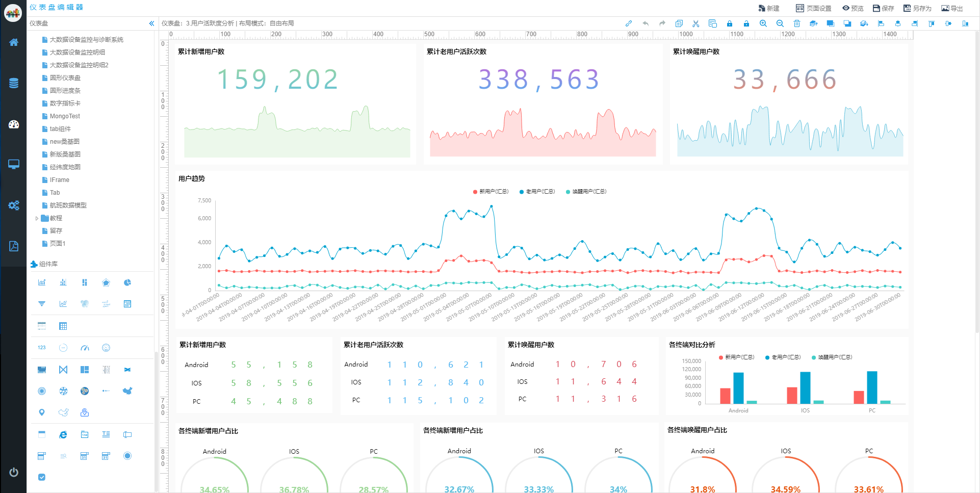Image resolution: width=980 pixels, height=493 pixels.
Task: Add a checkbox filter component
Action: 42,477
